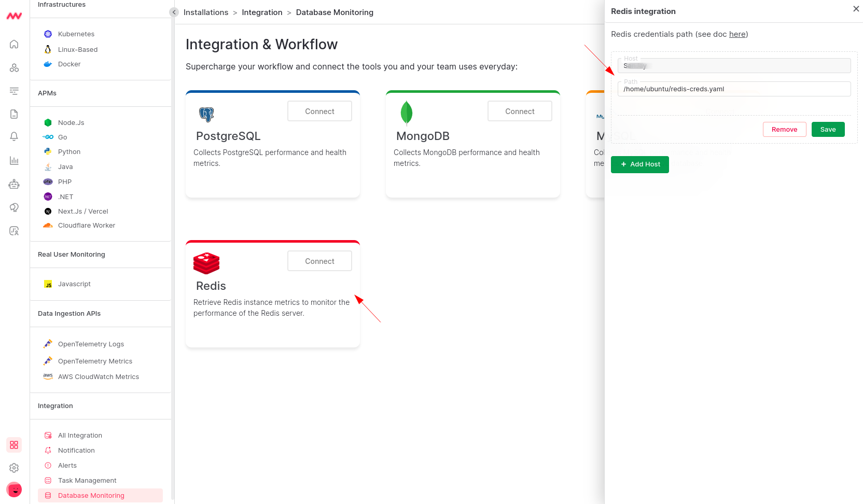Click the PostgreSQL elephant logo
863x504 pixels.
pyautogui.click(x=206, y=114)
